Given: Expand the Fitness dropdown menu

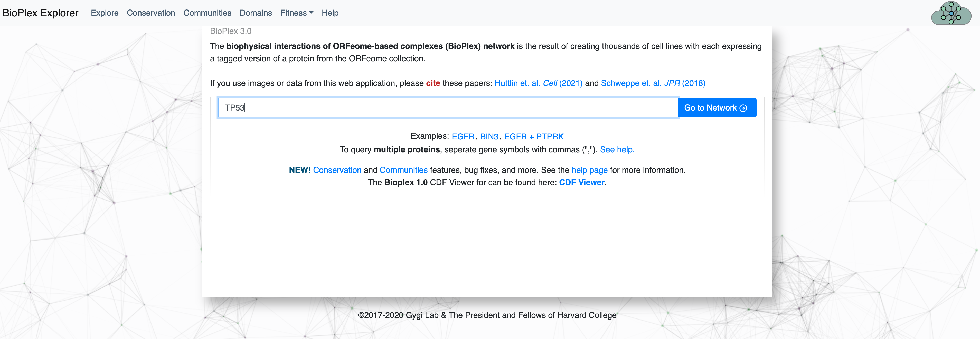Looking at the screenshot, I should tap(297, 13).
